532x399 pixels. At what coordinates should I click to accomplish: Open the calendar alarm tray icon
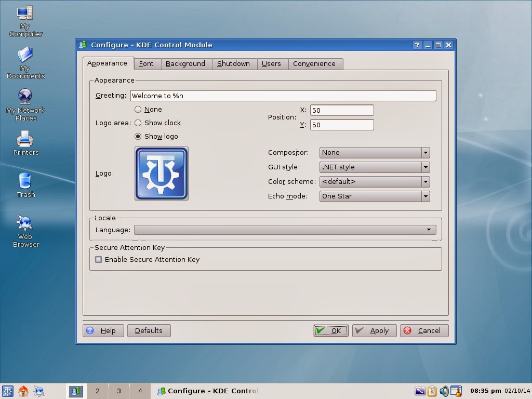tap(456, 391)
